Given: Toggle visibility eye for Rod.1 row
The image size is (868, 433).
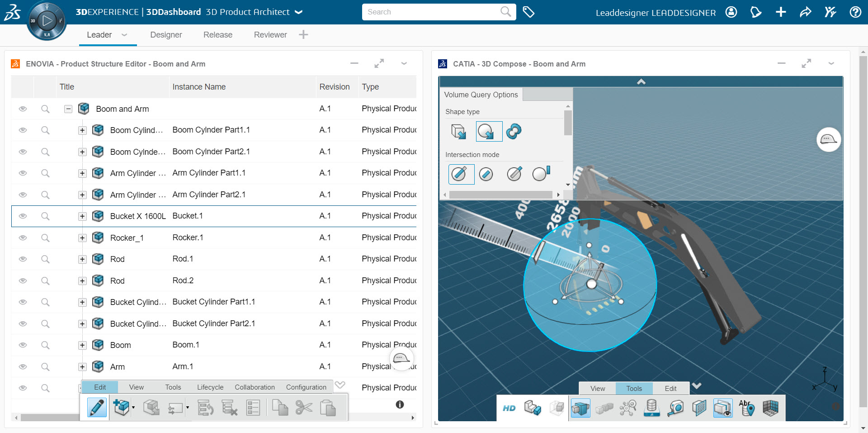Looking at the screenshot, I should (23, 259).
